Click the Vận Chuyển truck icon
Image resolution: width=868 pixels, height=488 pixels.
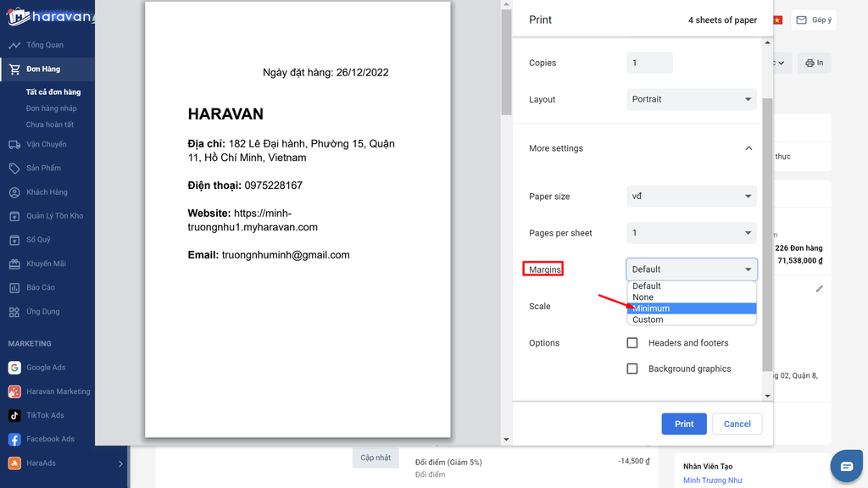(x=14, y=144)
